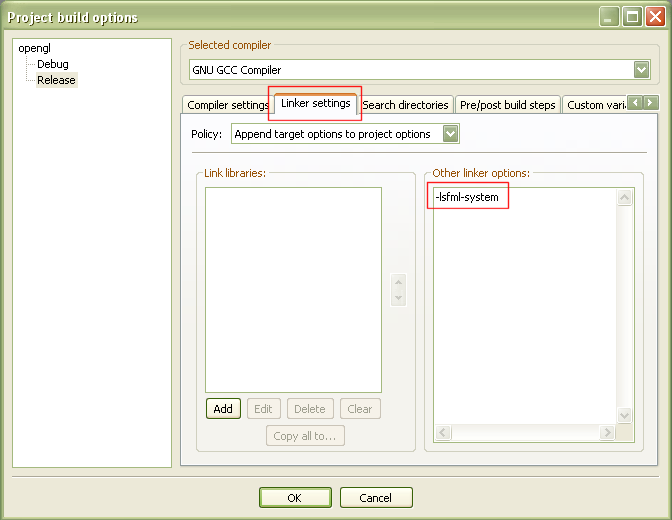
Task: Confirm with the OK button
Action: pyautogui.click(x=295, y=498)
